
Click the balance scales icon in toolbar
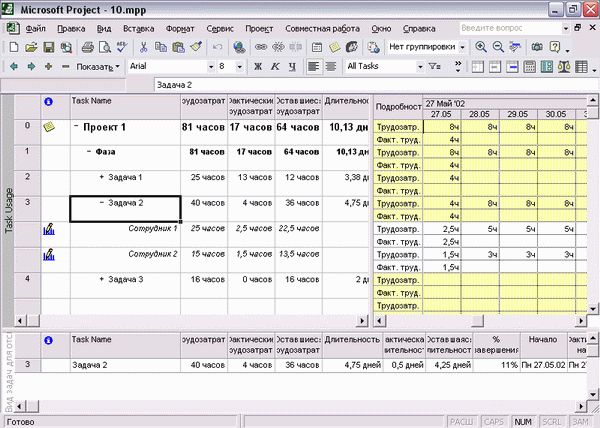(x=564, y=67)
